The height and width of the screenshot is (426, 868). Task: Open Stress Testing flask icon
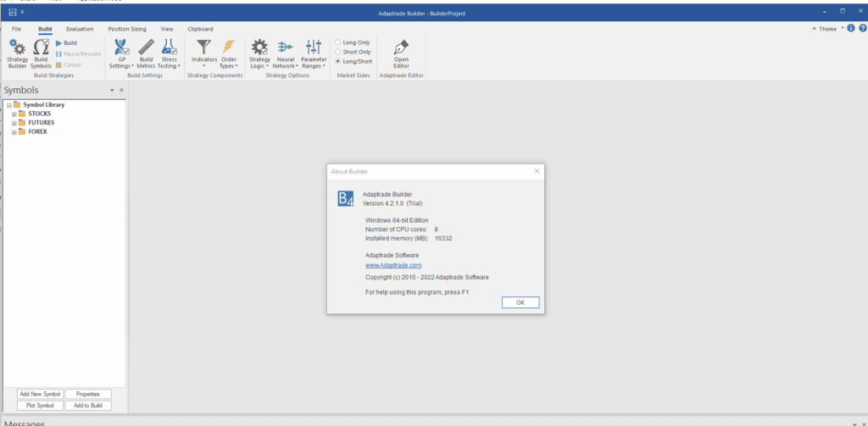click(x=169, y=47)
